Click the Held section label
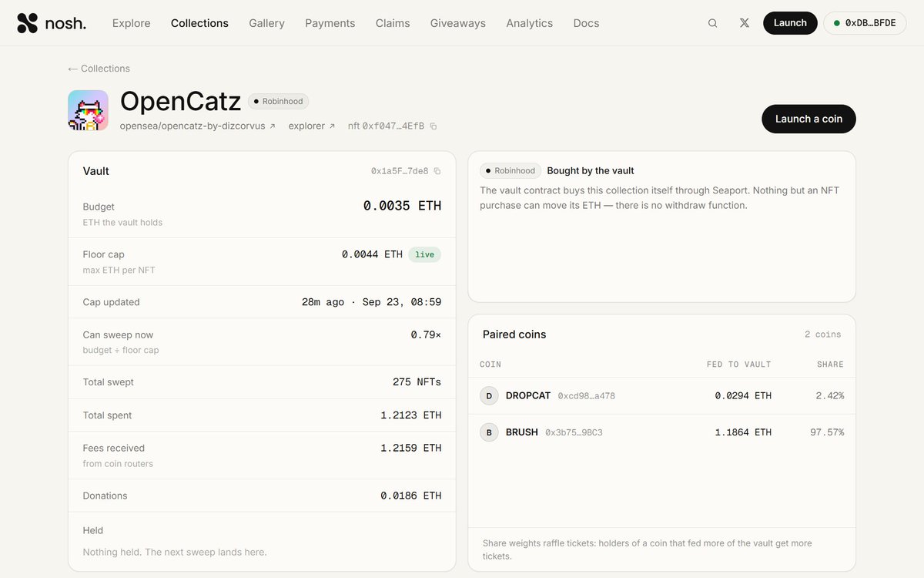The width and height of the screenshot is (924, 578). pyautogui.click(x=93, y=530)
